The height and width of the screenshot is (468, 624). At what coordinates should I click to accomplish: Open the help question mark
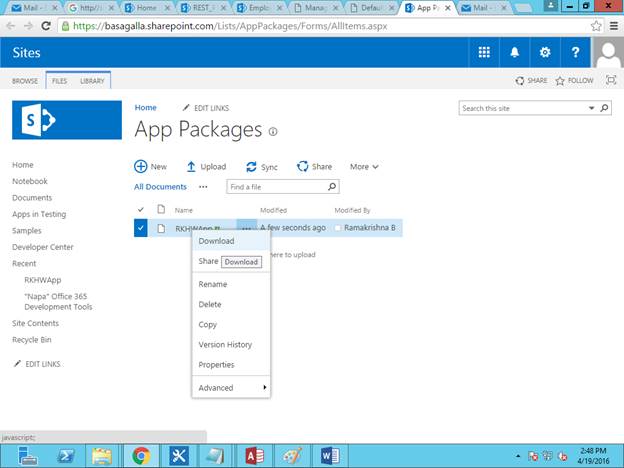pos(575,52)
